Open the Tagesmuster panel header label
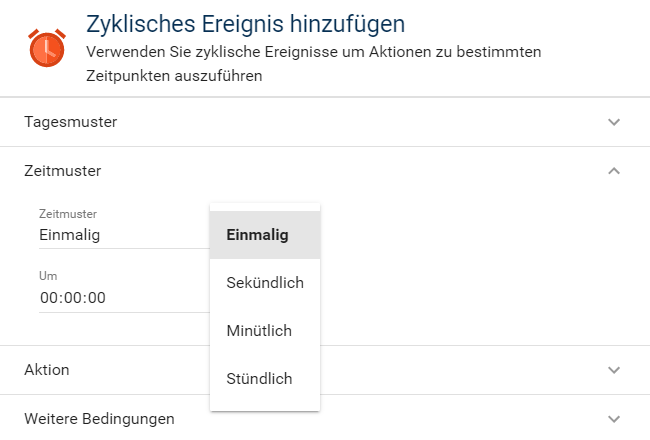The image size is (650, 440). point(71,122)
